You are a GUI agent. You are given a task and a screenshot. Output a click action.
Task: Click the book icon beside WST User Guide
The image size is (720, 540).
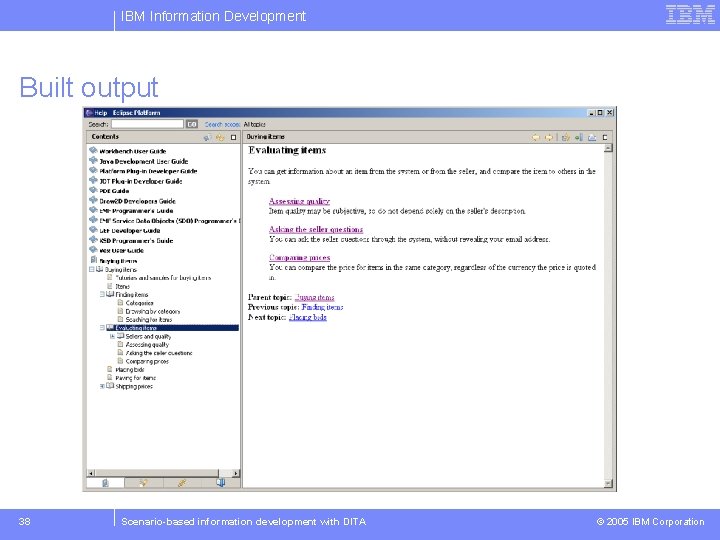pos(93,250)
